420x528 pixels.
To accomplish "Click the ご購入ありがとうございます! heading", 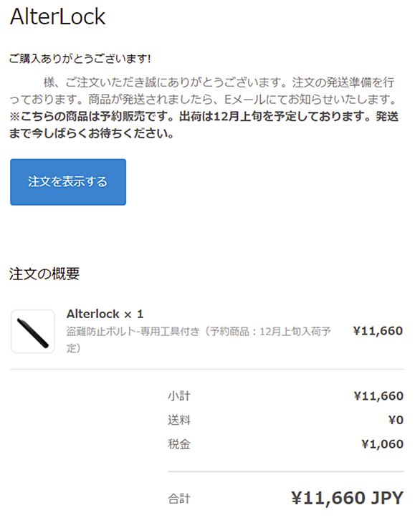I will coord(80,59).
